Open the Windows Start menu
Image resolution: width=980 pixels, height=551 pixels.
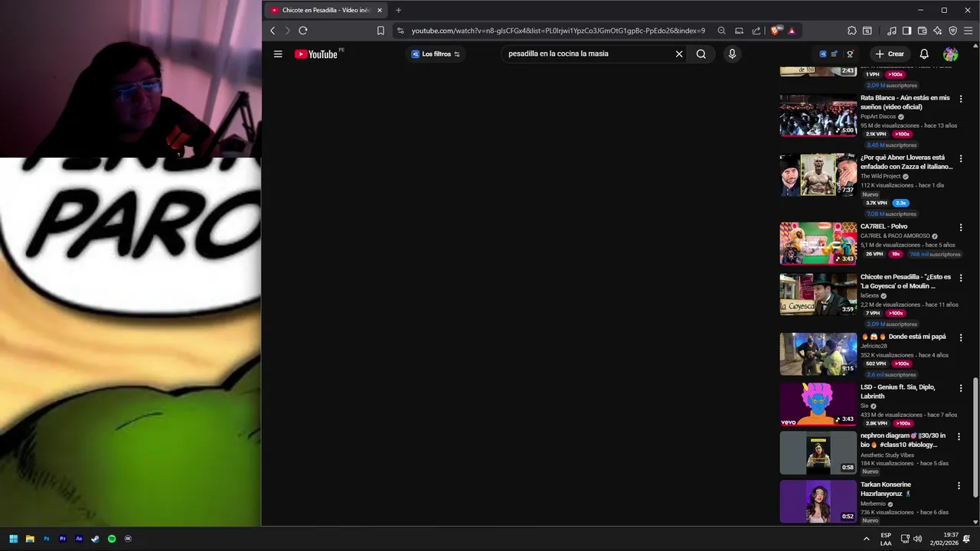tap(13, 539)
